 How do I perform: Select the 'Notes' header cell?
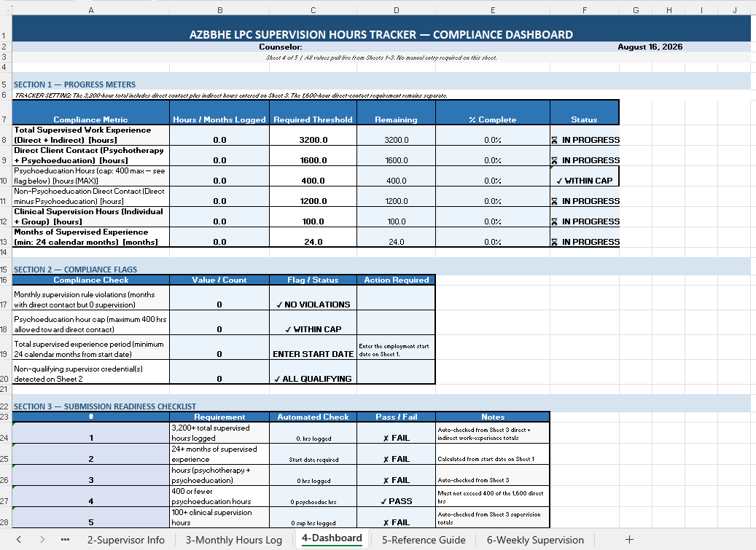[x=493, y=417]
